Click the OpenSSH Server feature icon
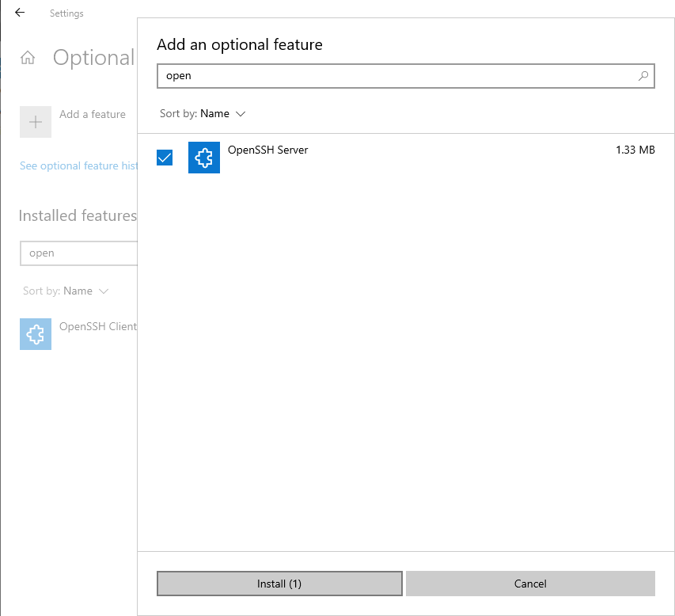Screen dimensions: 675x616 [203, 158]
